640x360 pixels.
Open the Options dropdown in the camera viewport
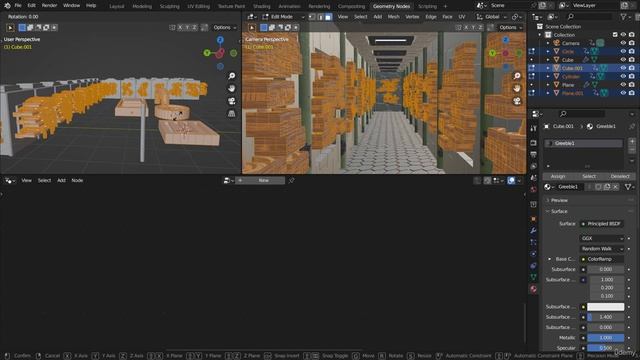click(x=511, y=27)
